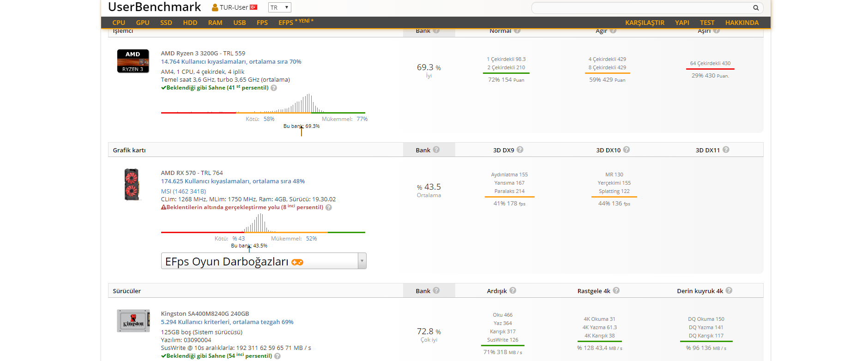Open Kingston SA400M8240G 240GB product link
The width and height of the screenshot is (868, 361).
[x=205, y=314]
